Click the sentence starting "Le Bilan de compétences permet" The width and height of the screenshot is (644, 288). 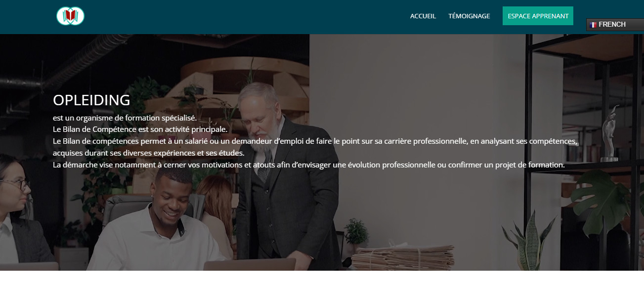click(315, 141)
